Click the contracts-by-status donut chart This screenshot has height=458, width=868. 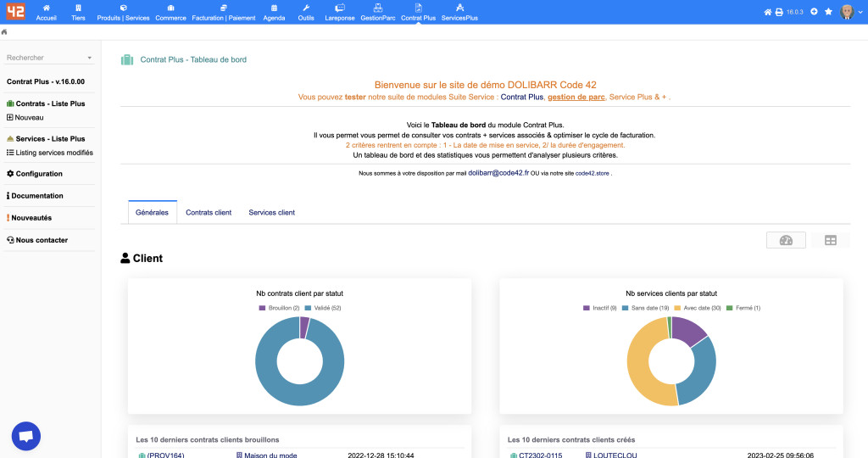point(299,361)
